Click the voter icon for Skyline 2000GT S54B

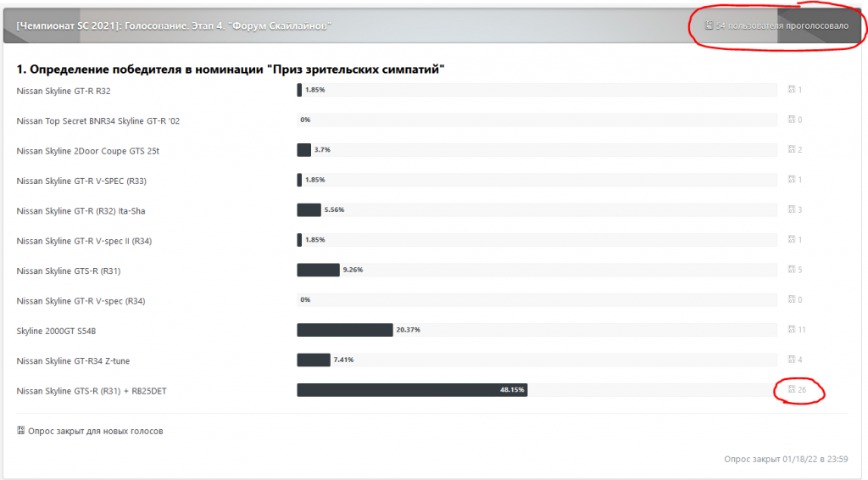pyautogui.click(x=792, y=330)
